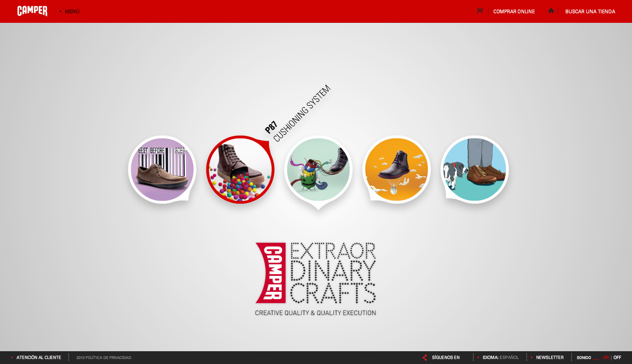Click the shopping cart icon

tap(480, 11)
